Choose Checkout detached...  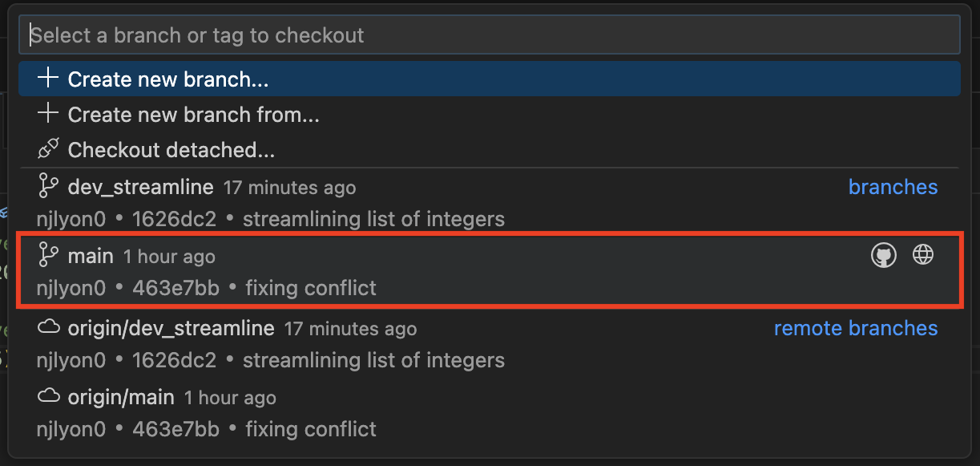point(171,149)
